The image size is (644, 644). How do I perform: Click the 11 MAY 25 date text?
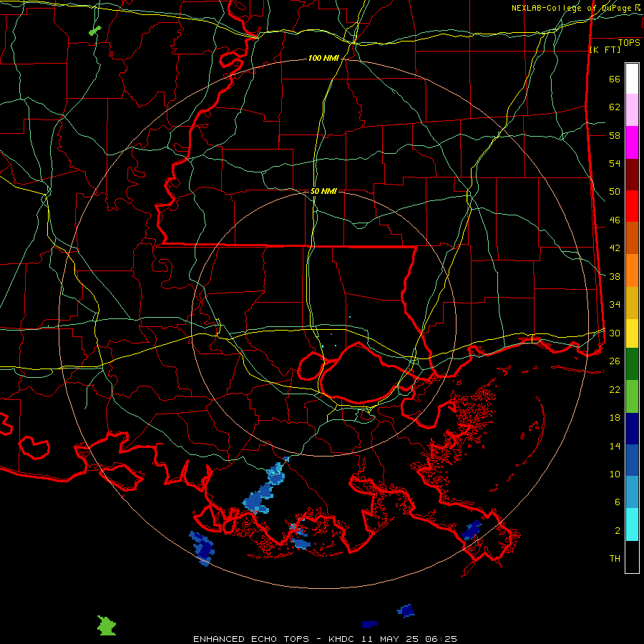point(391,639)
